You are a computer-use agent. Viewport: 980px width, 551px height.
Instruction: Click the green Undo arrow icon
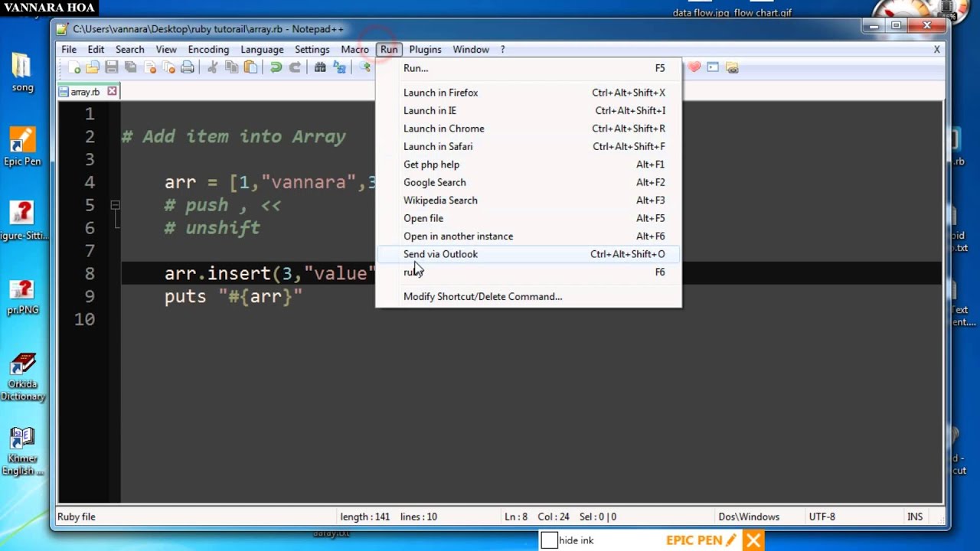pos(276,67)
